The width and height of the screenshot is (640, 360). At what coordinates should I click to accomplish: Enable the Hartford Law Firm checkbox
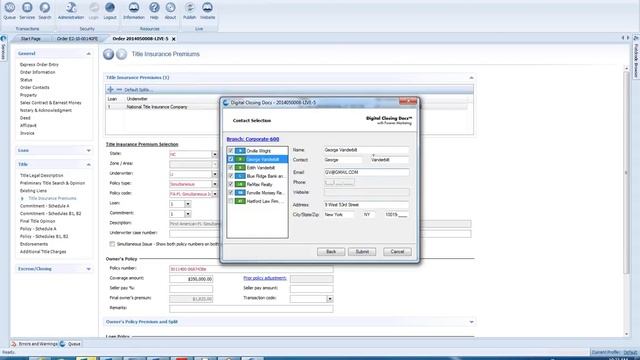coord(231,201)
